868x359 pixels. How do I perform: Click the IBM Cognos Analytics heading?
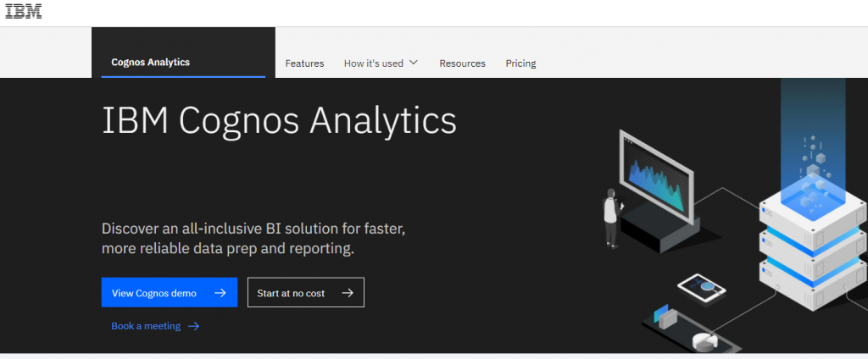click(279, 120)
